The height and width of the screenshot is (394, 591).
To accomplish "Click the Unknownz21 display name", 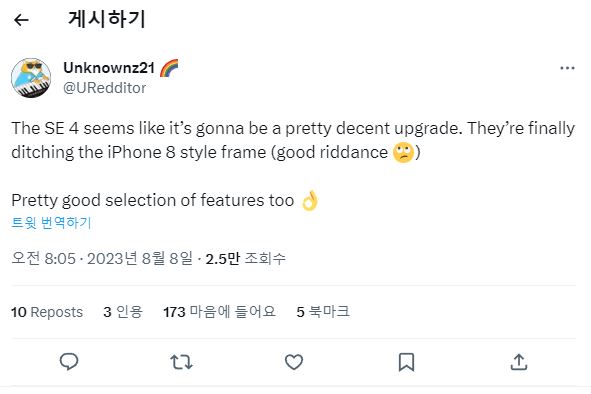I will [x=109, y=68].
